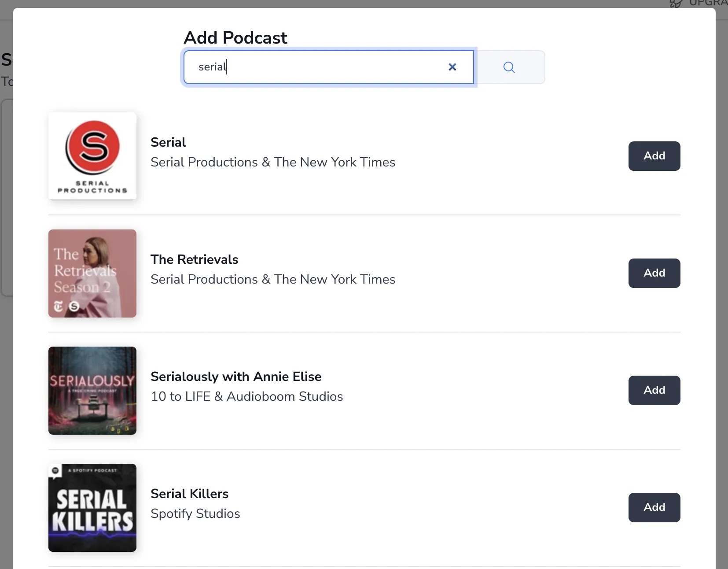Image resolution: width=728 pixels, height=569 pixels.
Task: Click the magnifier search button
Action: [509, 67]
